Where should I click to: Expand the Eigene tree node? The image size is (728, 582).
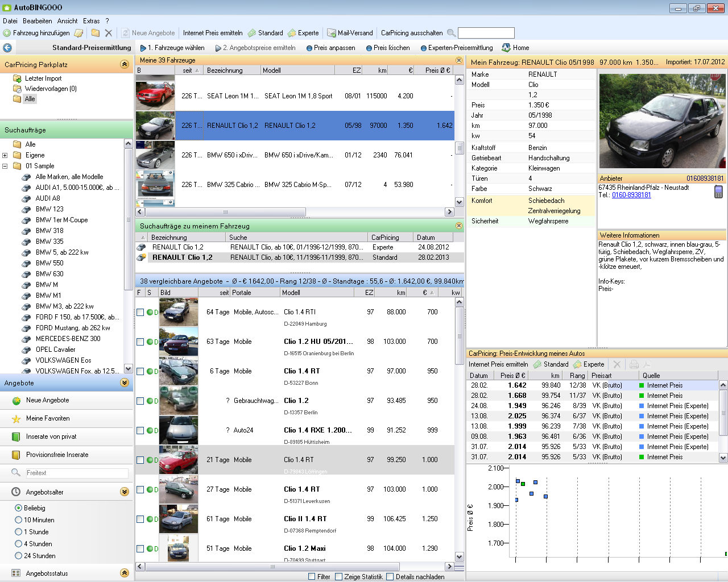pos(5,155)
